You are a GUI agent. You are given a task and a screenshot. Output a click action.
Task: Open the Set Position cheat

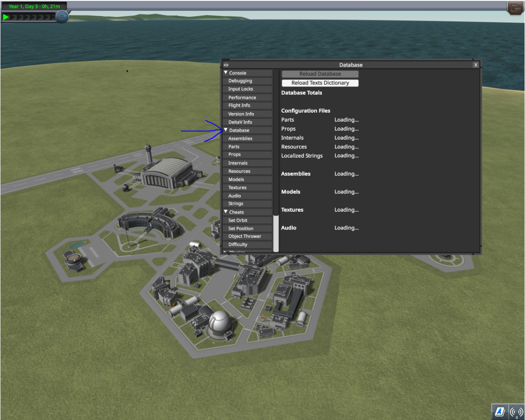point(248,228)
